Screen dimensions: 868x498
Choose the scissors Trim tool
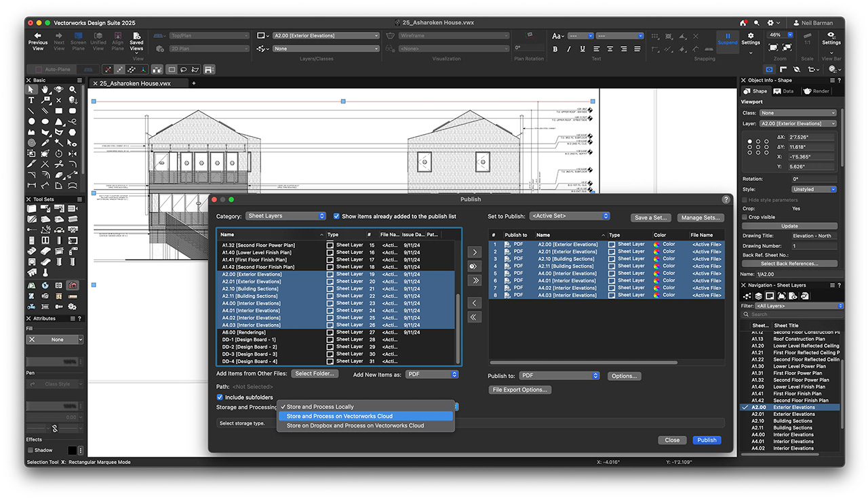[x=58, y=164]
